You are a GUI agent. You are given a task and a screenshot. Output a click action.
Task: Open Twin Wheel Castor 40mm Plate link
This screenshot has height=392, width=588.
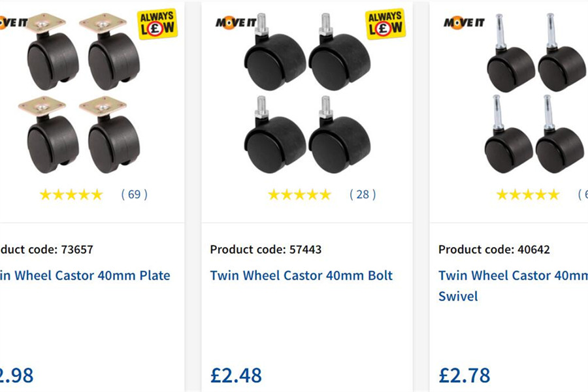click(85, 275)
